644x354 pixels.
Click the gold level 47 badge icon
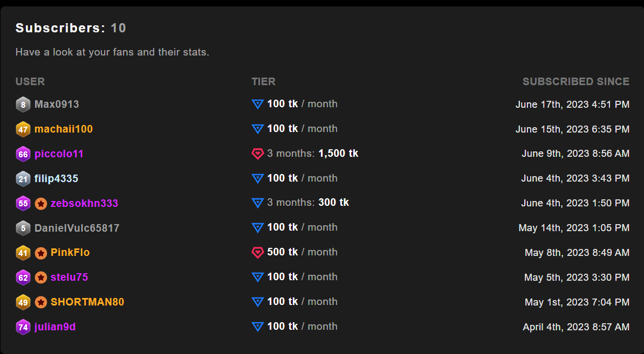pos(23,129)
